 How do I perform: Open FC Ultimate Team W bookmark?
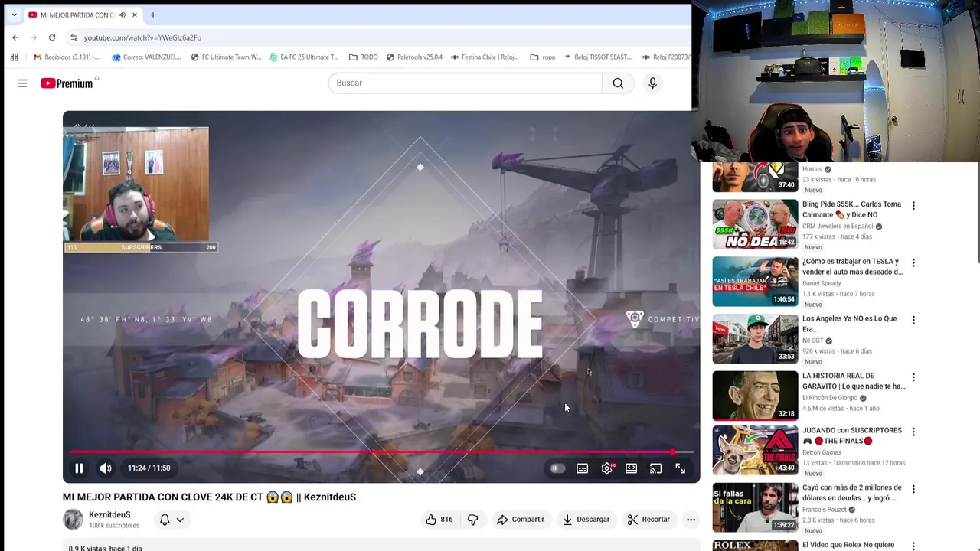226,57
